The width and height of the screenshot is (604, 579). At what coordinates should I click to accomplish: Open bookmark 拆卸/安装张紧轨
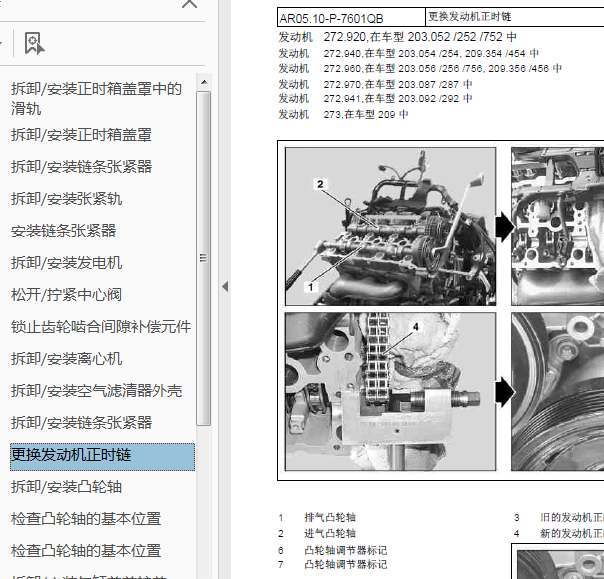66,199
